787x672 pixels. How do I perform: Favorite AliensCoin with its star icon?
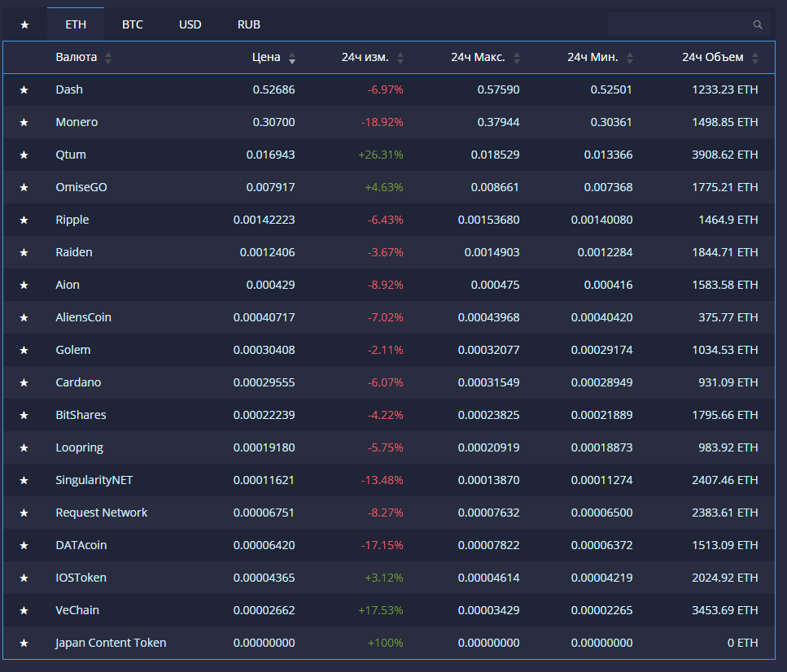pos(24,317)
